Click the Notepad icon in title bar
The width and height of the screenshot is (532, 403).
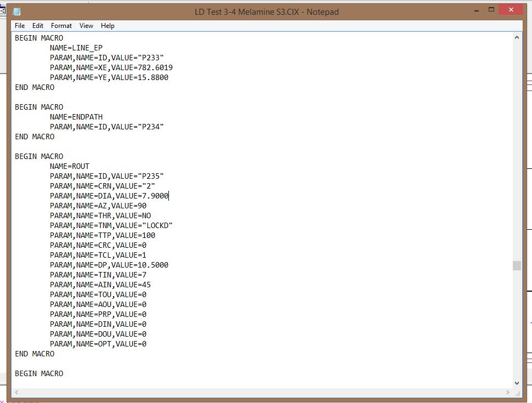pos(16,12)
